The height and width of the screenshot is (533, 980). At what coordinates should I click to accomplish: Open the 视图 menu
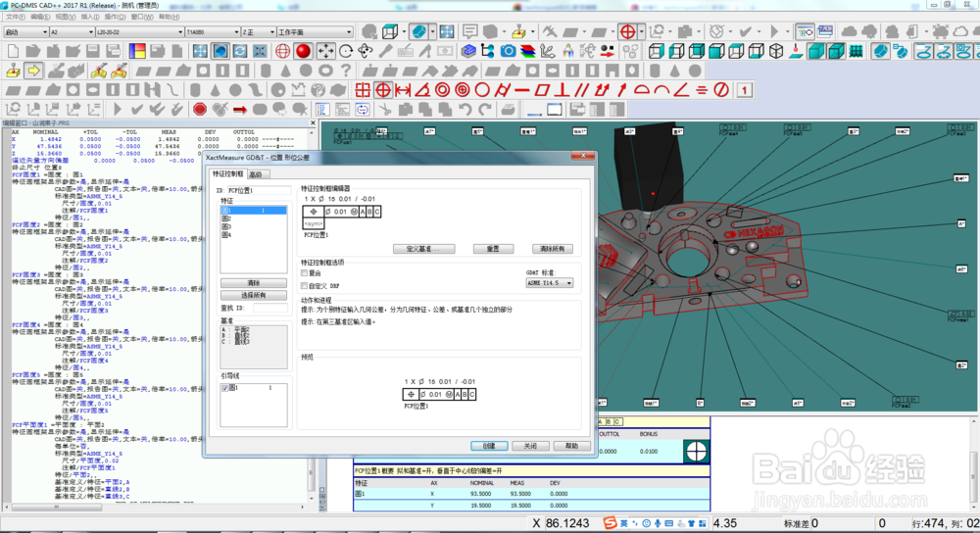click(66, 17)
